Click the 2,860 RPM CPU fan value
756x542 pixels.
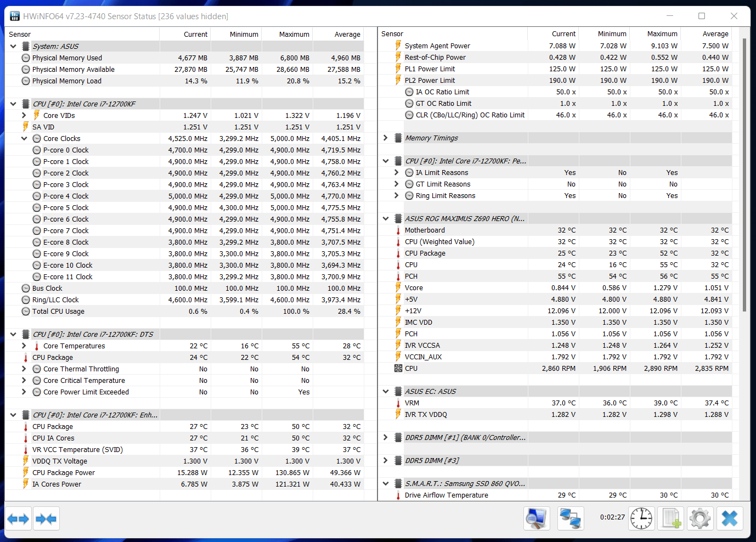click(558, 369)
